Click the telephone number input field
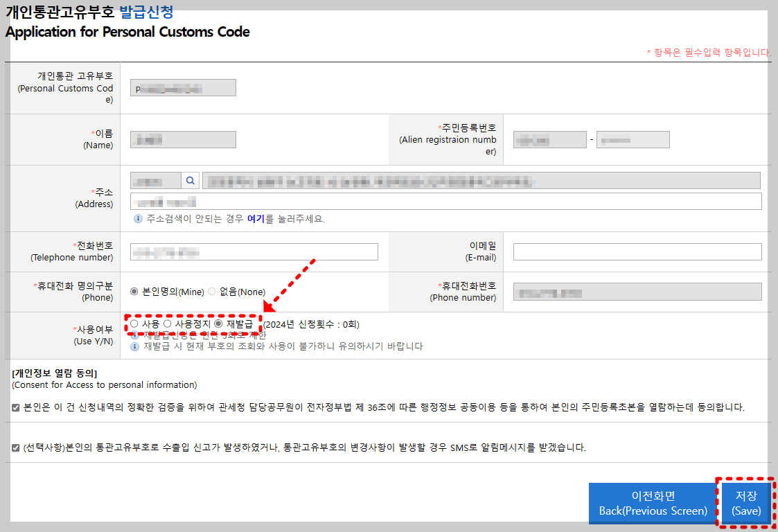Image resolution: width=778 pixels, height=532 pixels. [254, 251]
